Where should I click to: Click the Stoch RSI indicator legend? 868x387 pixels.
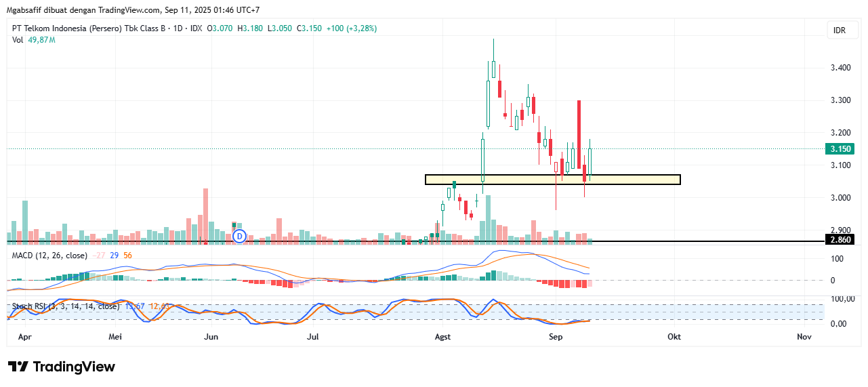coord(66,306)
